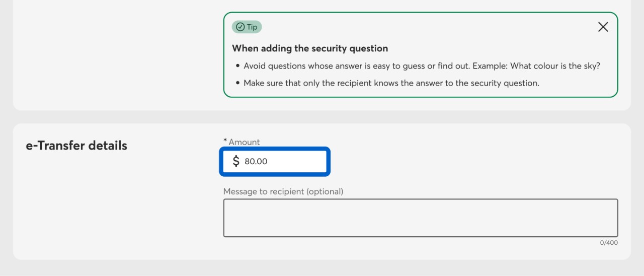
Task: Click the Amount field label
Action: [244, 142]
